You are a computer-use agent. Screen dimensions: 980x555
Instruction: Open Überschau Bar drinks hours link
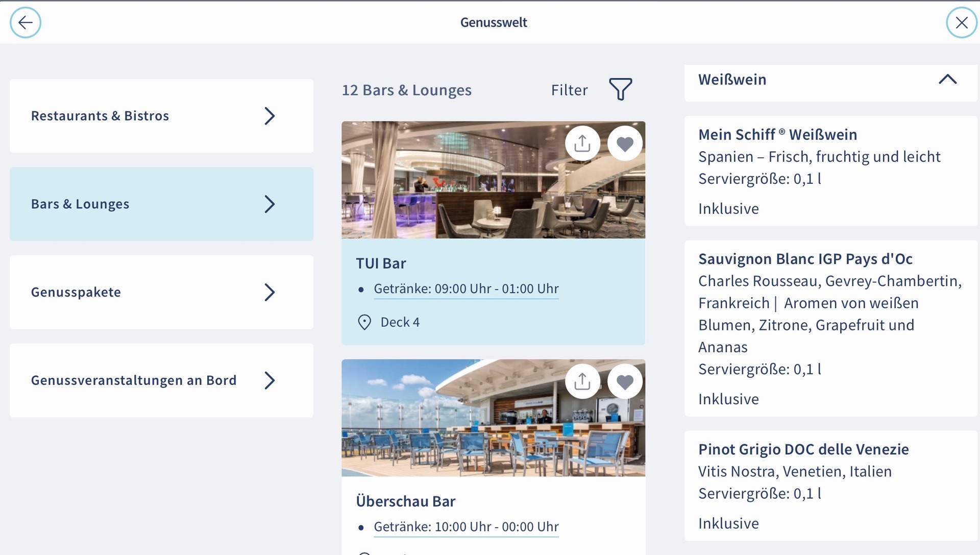pos(466,527)
